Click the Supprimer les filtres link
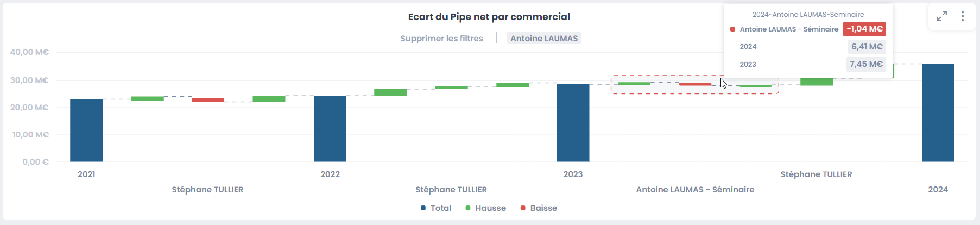 (x=441, y=39)
